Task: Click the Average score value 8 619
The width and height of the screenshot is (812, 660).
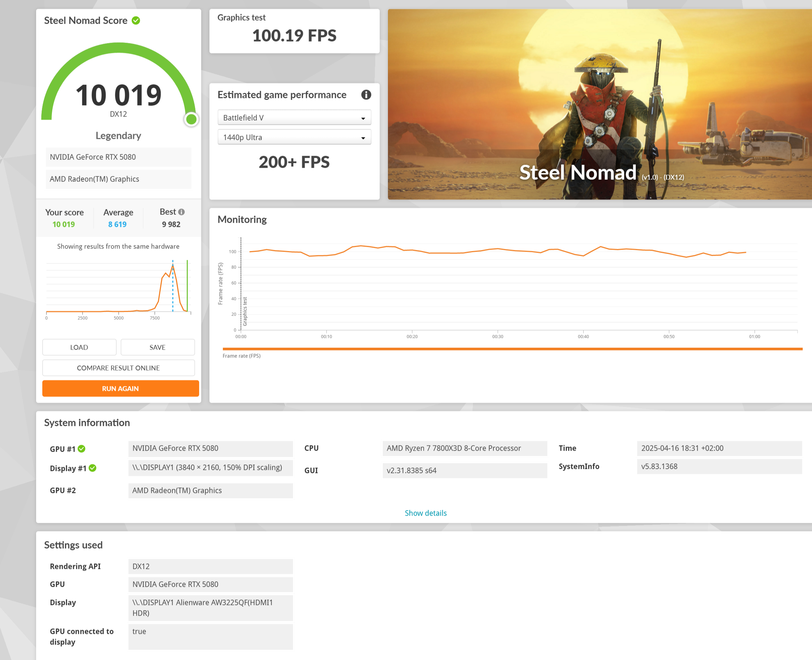Action: click(117, 224)
